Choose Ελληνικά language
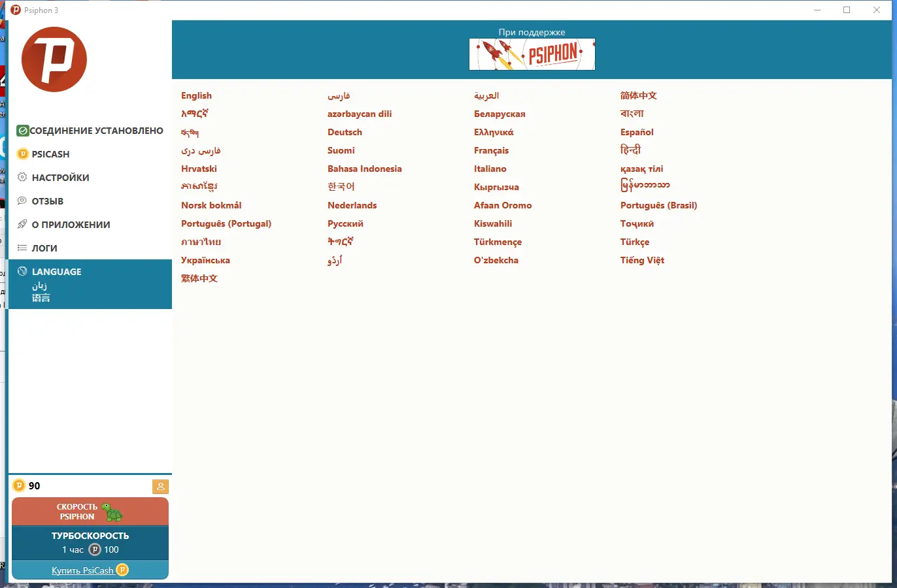897x588 pixels. (494, 132)
